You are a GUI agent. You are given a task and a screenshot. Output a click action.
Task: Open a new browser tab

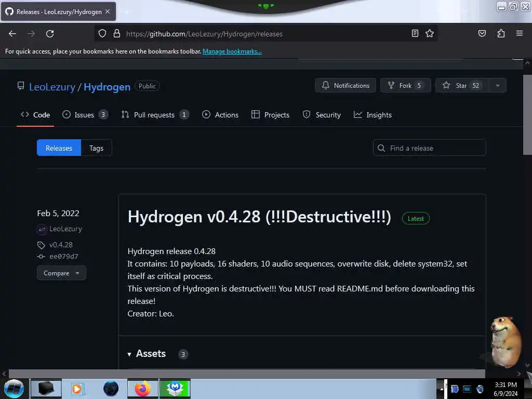click(127, 12)
